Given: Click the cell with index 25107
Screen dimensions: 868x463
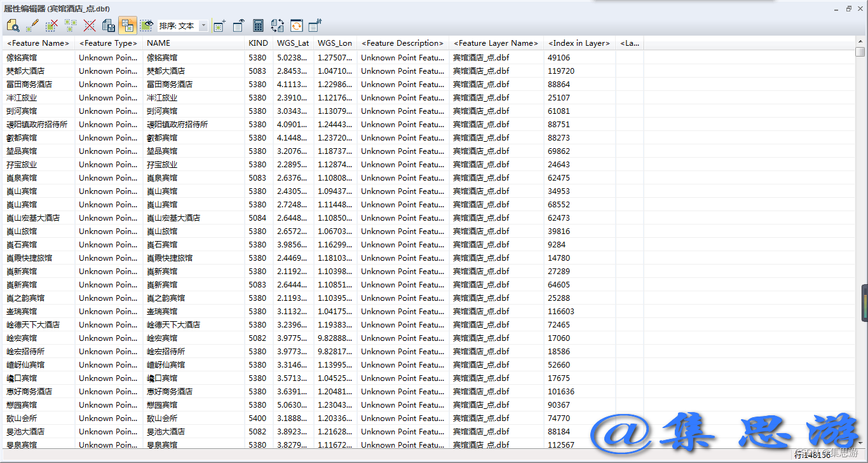Looking at the screenshot, I should (x=580, y=97).
